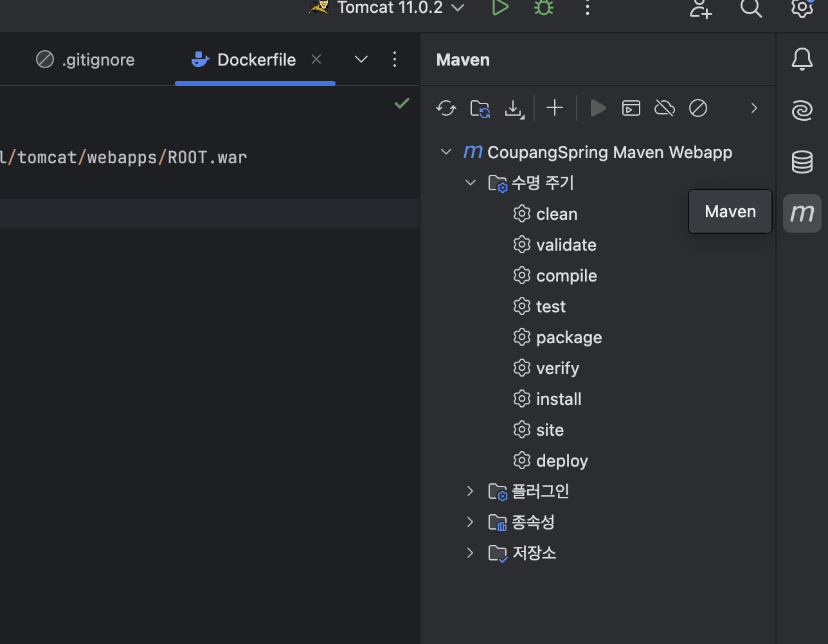Collapse the 수명 주기 lifecycle node
The height and width of the screenshot is (644, 828).
470,183
